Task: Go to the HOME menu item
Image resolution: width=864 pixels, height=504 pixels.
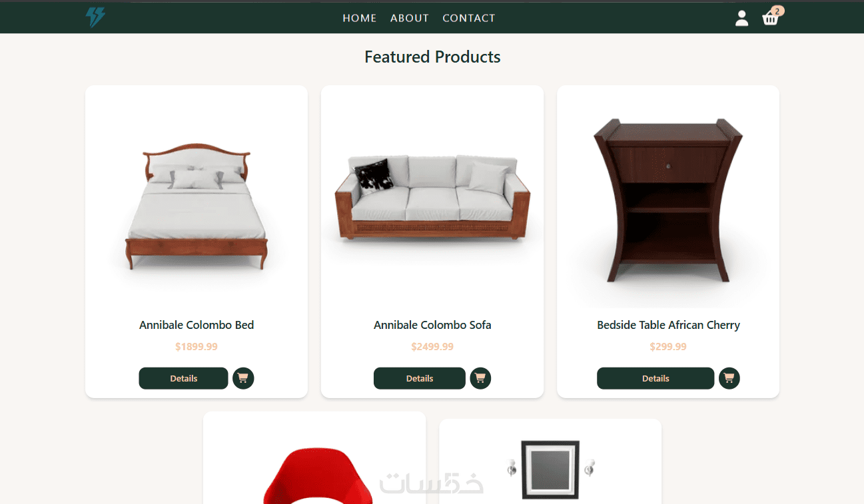Action: click(360, 18)
